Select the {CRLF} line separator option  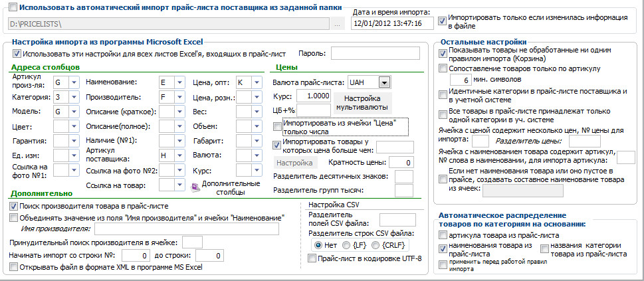(x=376, y=245)
